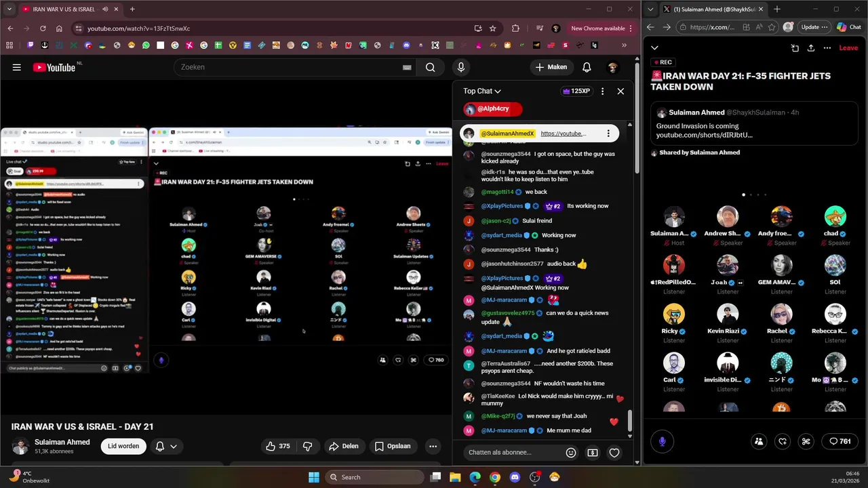Show more bookmarks overflow chevron
868x488 pixels.
(624, 45)
